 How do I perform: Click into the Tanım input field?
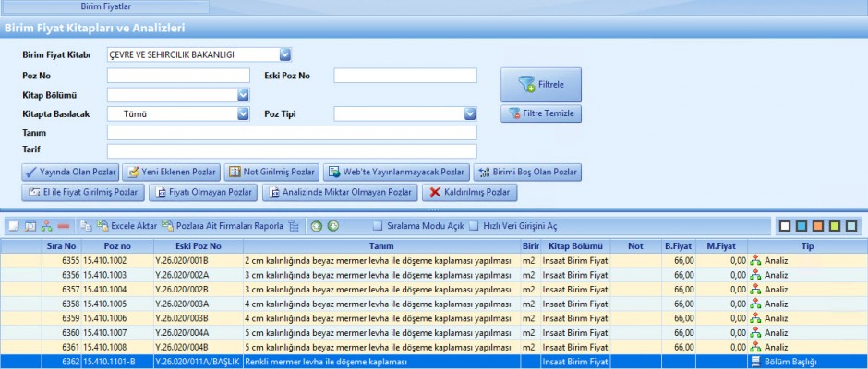(x=292, y=133)
